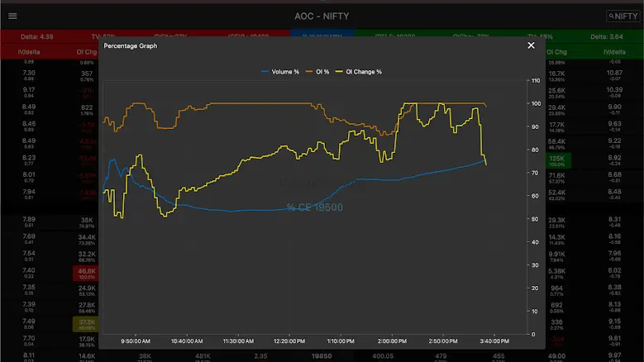Click the 10.87 IV value
Viewport: 644px width, 362px height.
(614, 73)
